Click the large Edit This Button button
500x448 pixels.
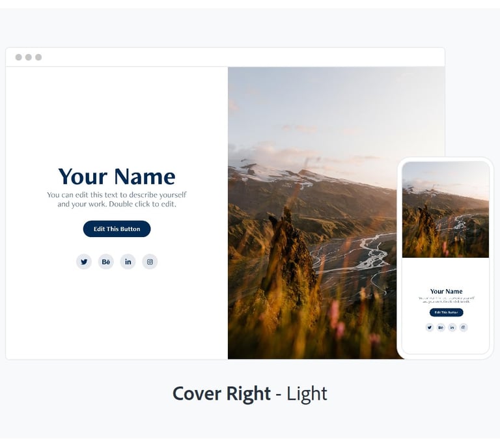point(117,229)
